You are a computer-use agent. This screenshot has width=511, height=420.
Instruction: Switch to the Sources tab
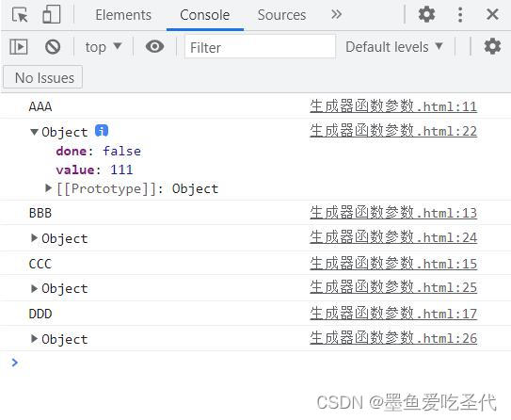point(281,15)
